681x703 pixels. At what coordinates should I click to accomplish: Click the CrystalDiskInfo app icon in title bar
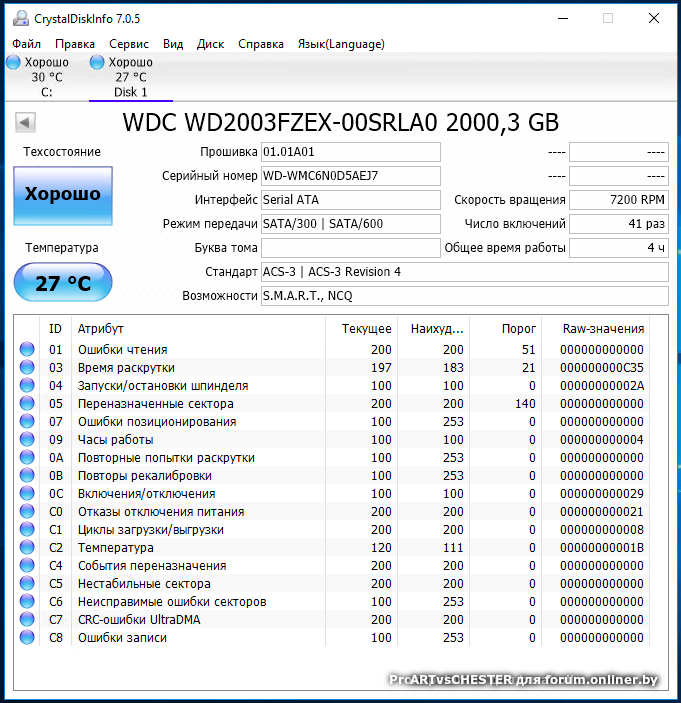pyautogui.click(x=19, y=18)
